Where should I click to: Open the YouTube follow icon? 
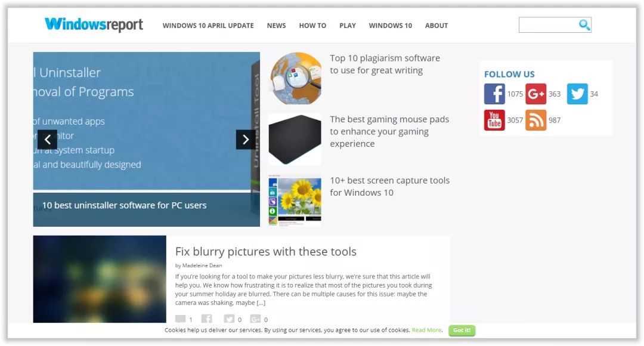tap(494, 120)
